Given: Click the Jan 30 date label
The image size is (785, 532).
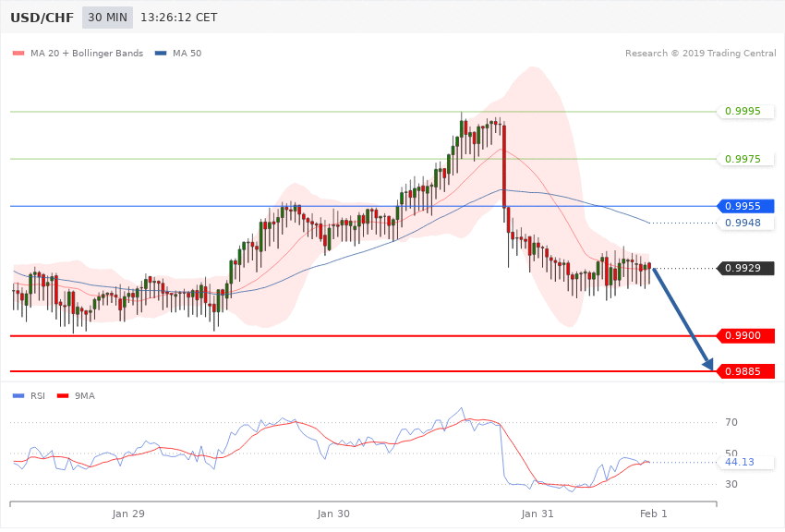Looking at the screenshot, I should [333, 514].
